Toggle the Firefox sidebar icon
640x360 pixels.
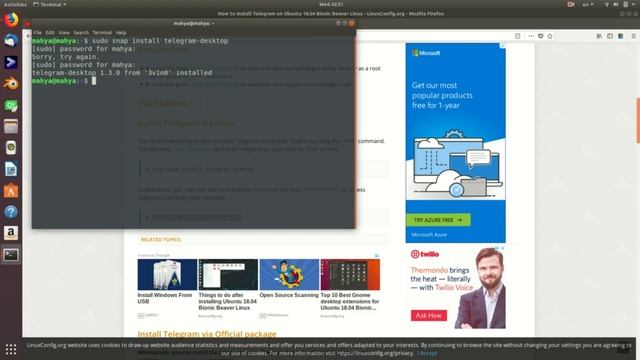coord(610,36)
